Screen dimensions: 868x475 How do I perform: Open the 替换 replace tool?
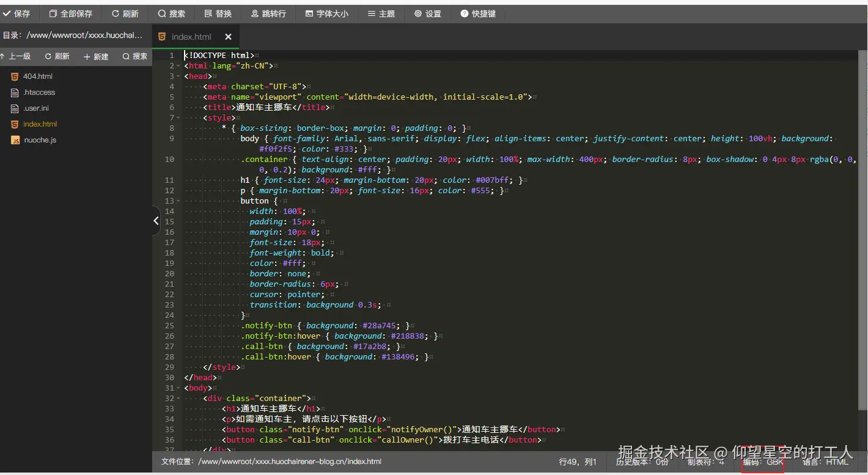click(x=218, y=13)
